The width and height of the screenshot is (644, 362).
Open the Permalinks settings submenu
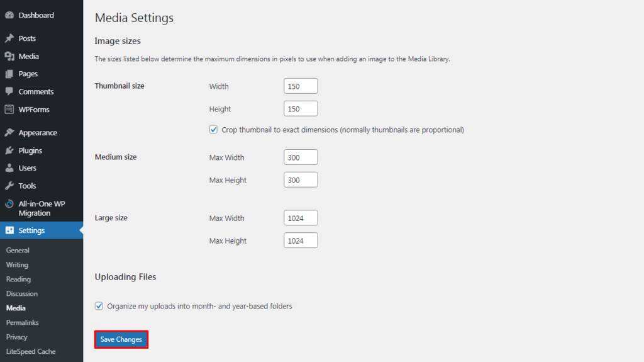pyautogui.click(x=22, y=322)
